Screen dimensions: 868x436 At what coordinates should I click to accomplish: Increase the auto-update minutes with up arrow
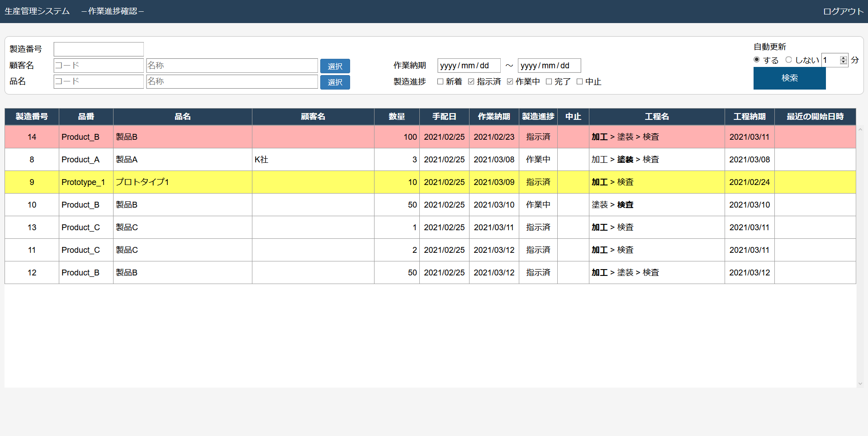[843, 58]
